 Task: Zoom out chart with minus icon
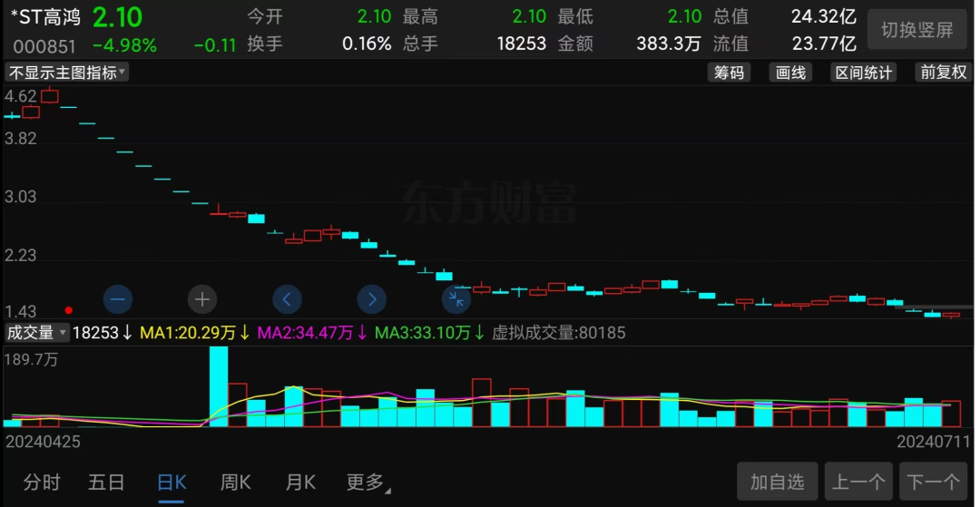[118, 299]
